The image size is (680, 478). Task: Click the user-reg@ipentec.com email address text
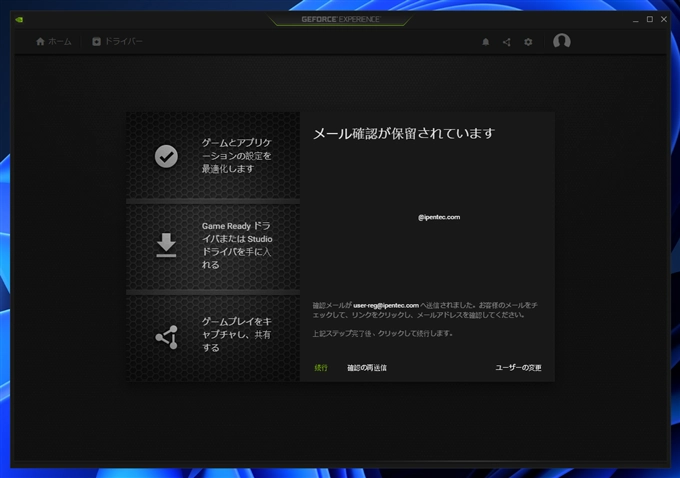386,305
